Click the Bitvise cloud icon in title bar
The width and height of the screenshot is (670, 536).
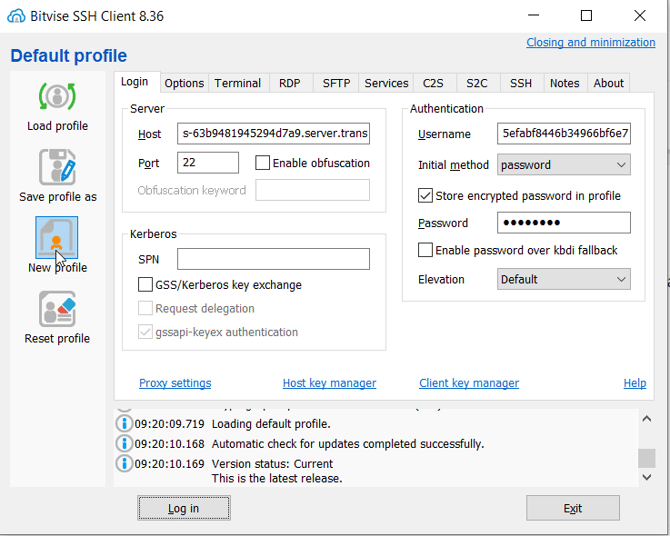click(16, 16)
